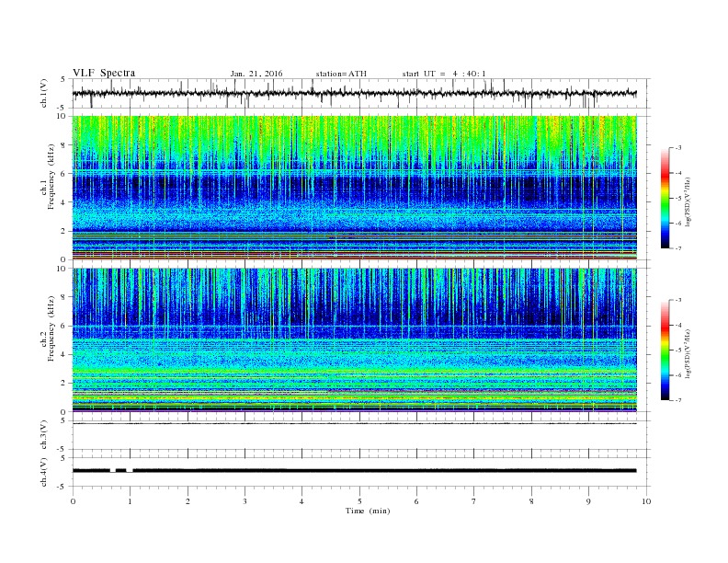Select the date label "Jan. 21, 2016"
728x563 pixels.
pos(256,74)
